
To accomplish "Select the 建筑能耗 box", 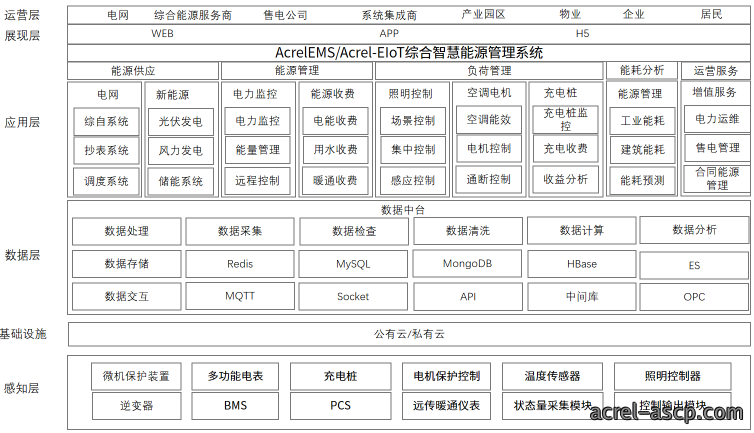I will tap(642, 150).
